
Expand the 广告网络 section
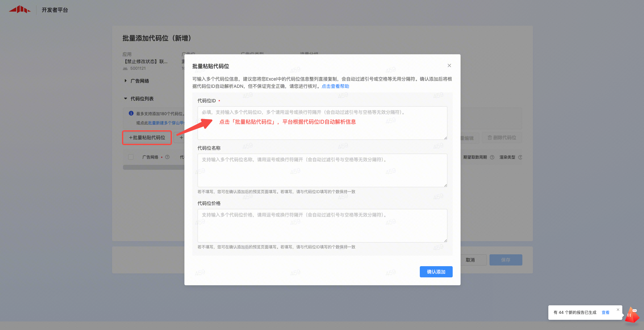point(126,81)
